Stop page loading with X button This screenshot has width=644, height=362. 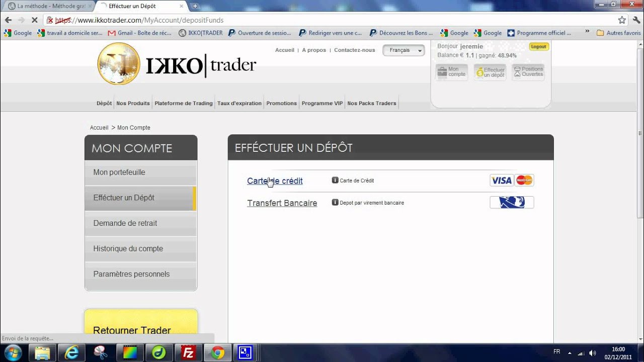34,20
